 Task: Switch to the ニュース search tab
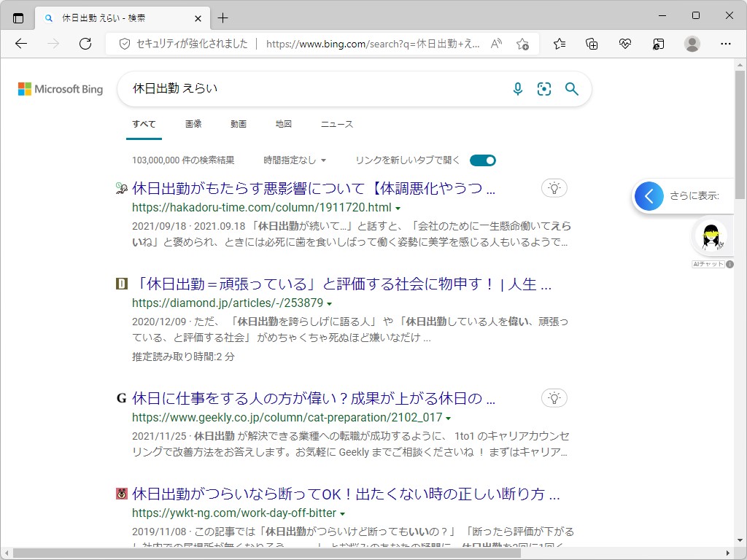336,123
